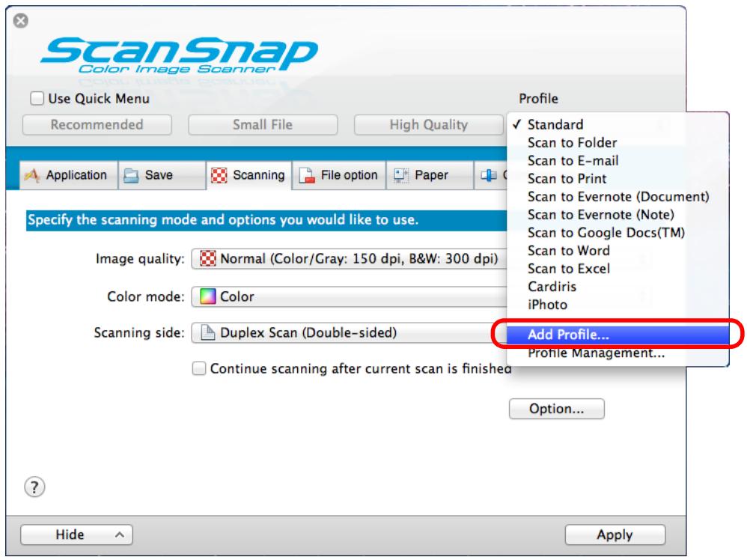Close the ScanSnap window with the X button

tap(20, 21)
